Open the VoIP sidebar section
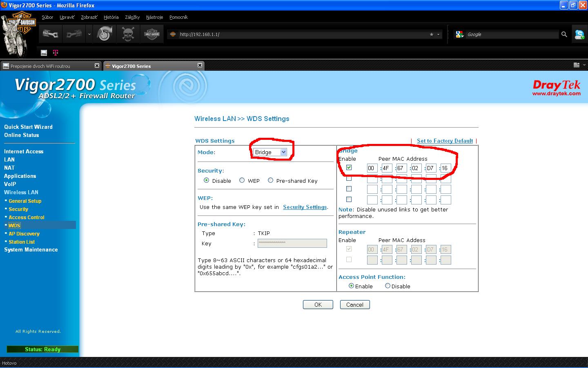The height and width of the screenshot is (368, 588). pos(10,184)
